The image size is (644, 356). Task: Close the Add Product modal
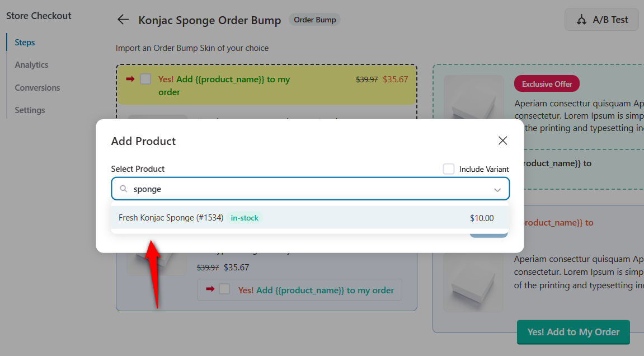click(x=502, y=140)
